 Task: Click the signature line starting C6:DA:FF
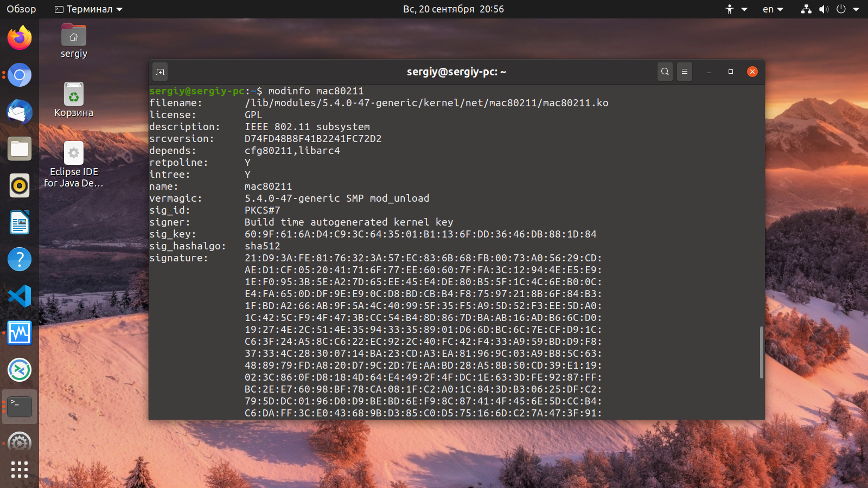tap(423, 413)
